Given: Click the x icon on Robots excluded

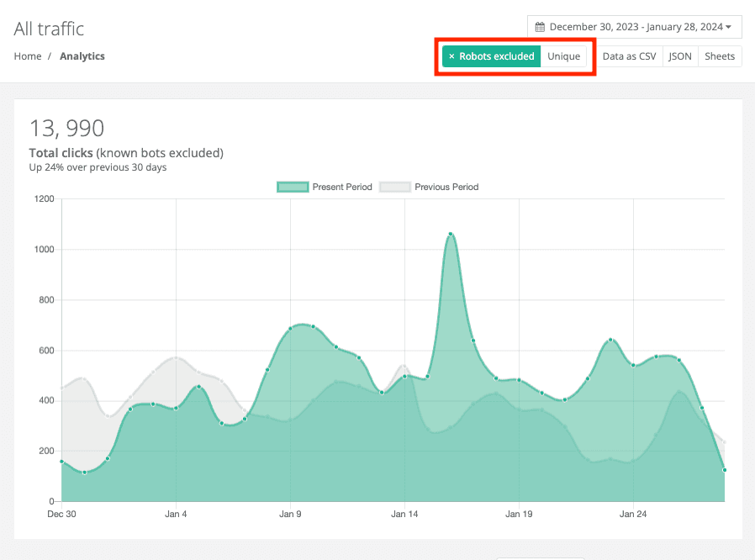Looking at the screenshot, I should coord(451,56).
